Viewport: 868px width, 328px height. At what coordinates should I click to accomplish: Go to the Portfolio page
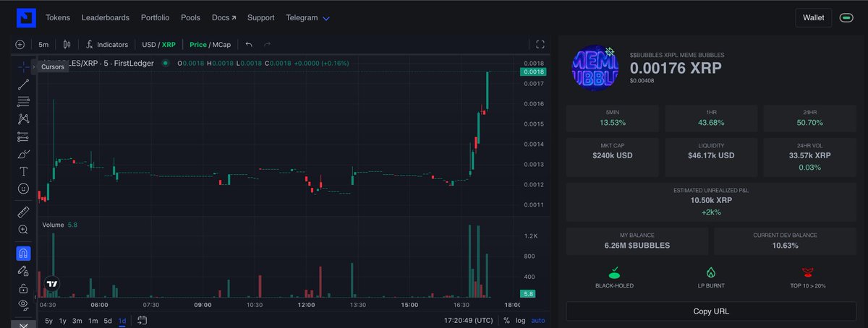click(155, 17)
